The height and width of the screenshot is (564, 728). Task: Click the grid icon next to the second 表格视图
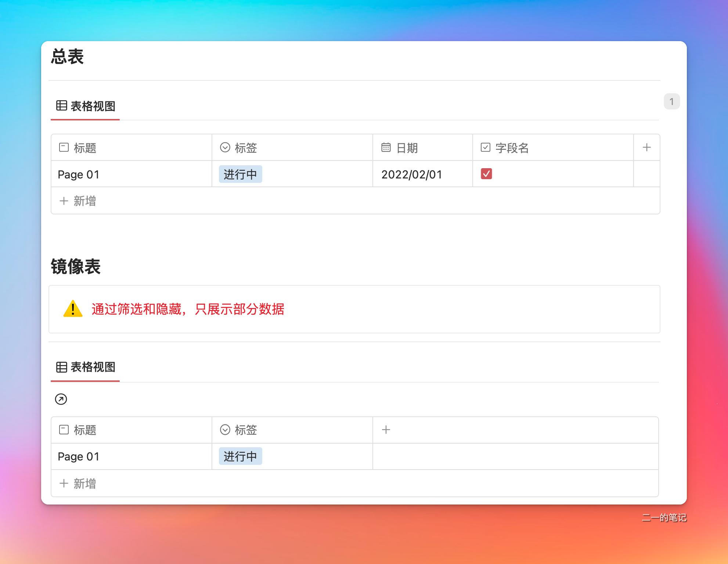[62, 367]
